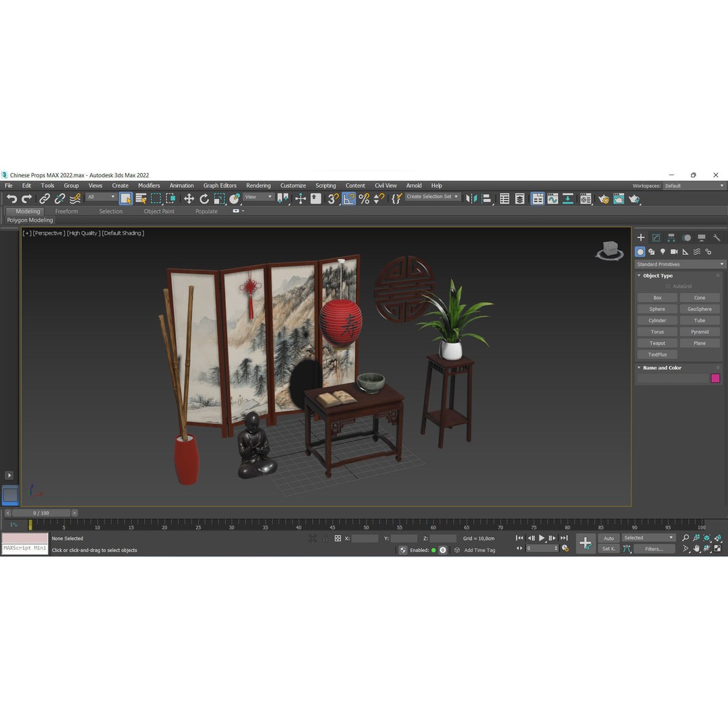Open the key filter Selected dropdown

648,538
